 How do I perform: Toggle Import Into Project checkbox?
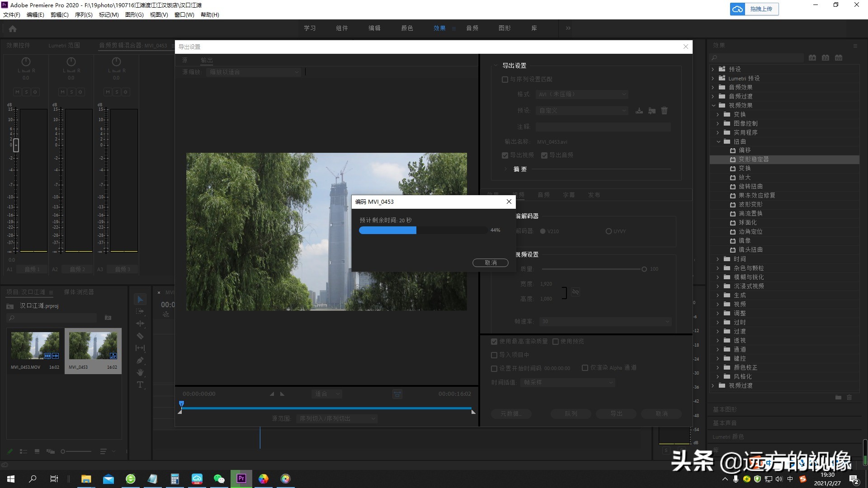pyautogui.click(x=494, y=355)
